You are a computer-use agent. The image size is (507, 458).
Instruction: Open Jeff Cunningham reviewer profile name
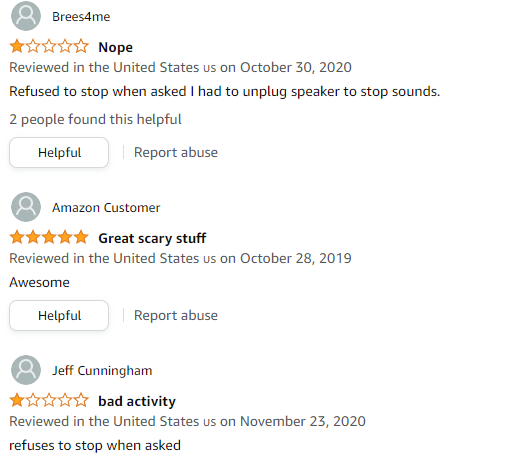(102, 371)
